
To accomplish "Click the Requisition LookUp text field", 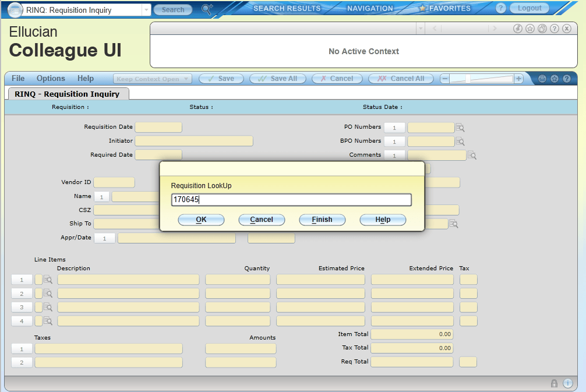I will 291,200.
